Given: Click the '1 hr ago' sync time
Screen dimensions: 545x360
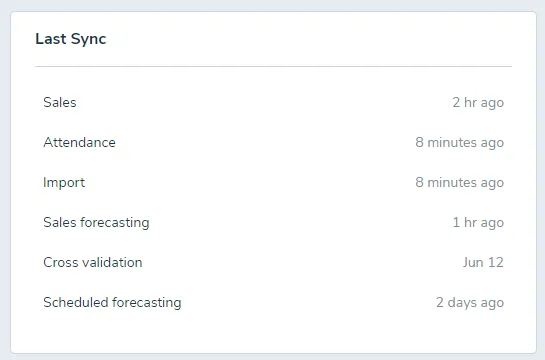Looking at the screenshot, I should [478, 223].
